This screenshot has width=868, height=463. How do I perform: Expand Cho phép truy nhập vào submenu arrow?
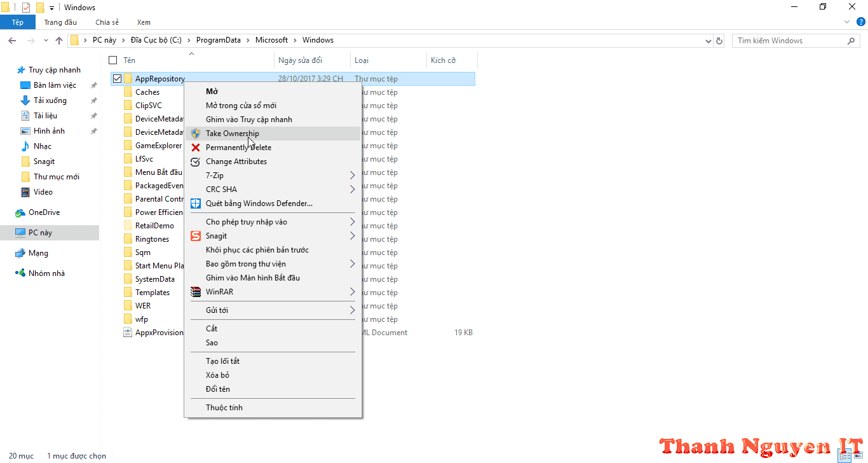pyautogui.click(x=353, y=222)
